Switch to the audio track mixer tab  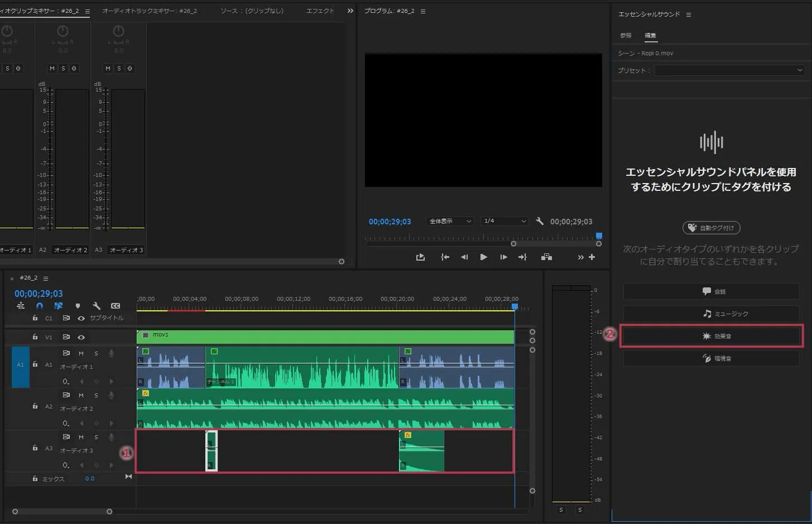pos(150,11)
